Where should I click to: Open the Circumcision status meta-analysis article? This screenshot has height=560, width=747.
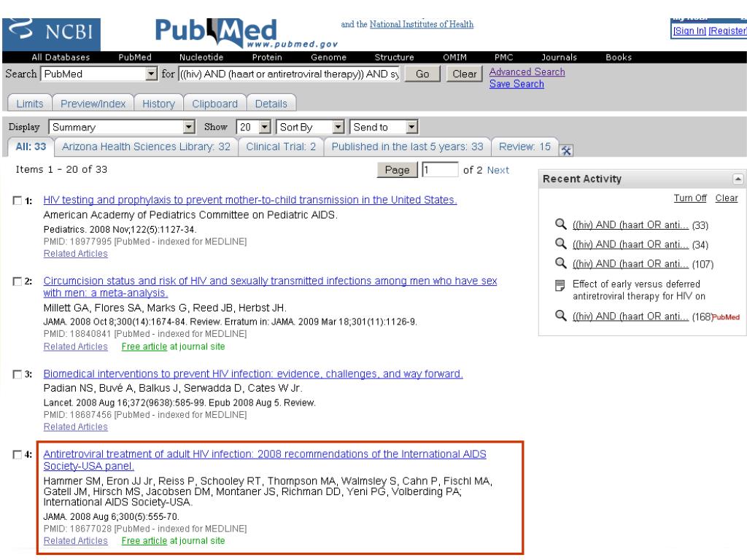click(x=270, y=287)
